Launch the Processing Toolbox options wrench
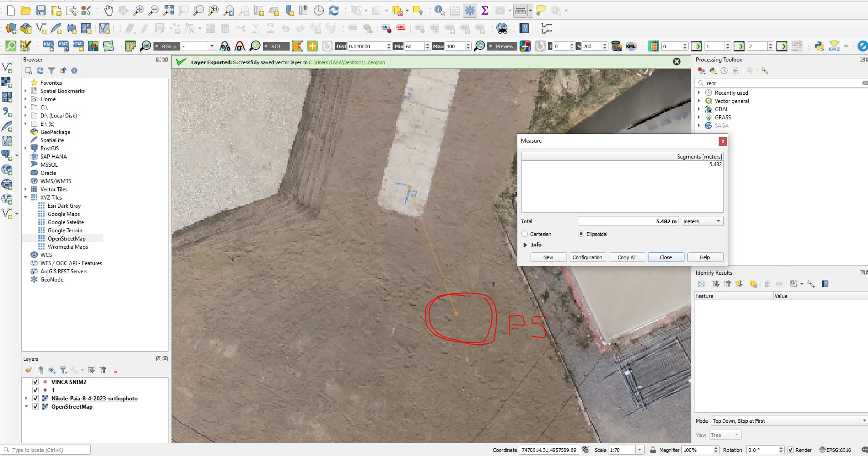The image size is (868, 456). (x=765, y=71)
